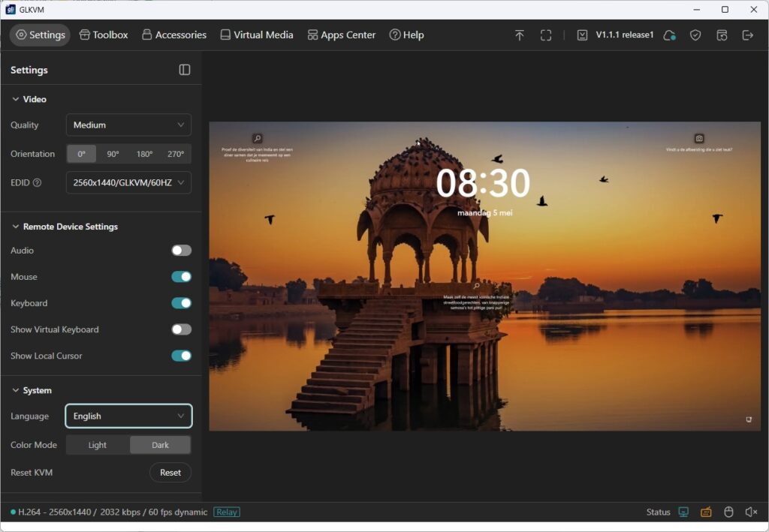Collapse the Settings side panel icon
This screenshot has height=532, width=769.
pyautogui.click(x=185, y=70)
